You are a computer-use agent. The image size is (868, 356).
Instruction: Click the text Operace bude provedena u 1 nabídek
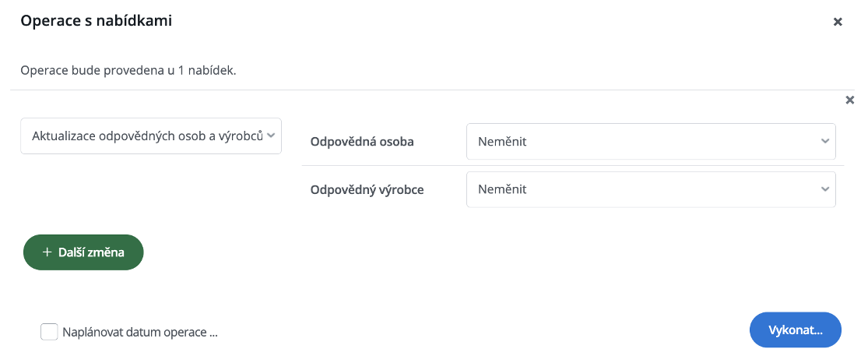click(128, 71)
